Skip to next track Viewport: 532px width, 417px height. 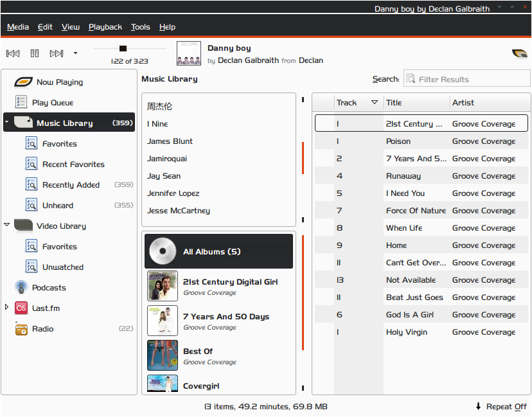(x=57, y=53)
